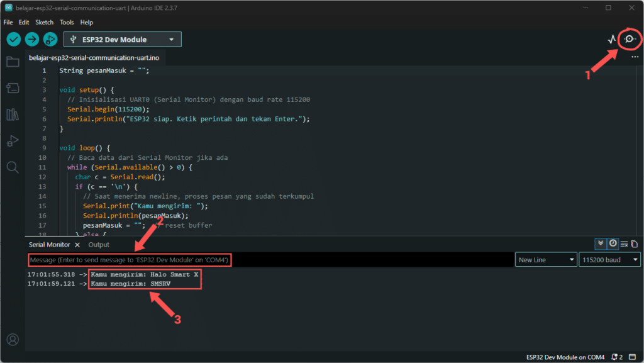The height and width of the screenshot is (363, 644).
Task: Start debugging with the debug toolbar button
Action: pos(50,40)
